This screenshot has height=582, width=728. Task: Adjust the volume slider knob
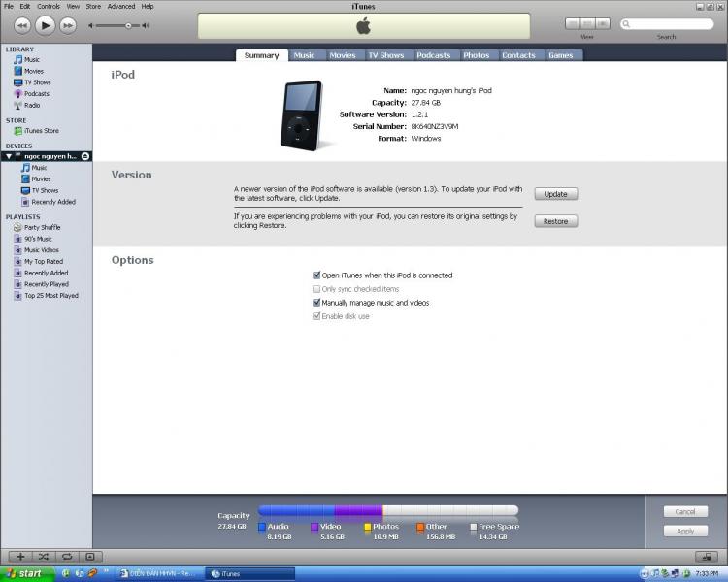(128, 25)
